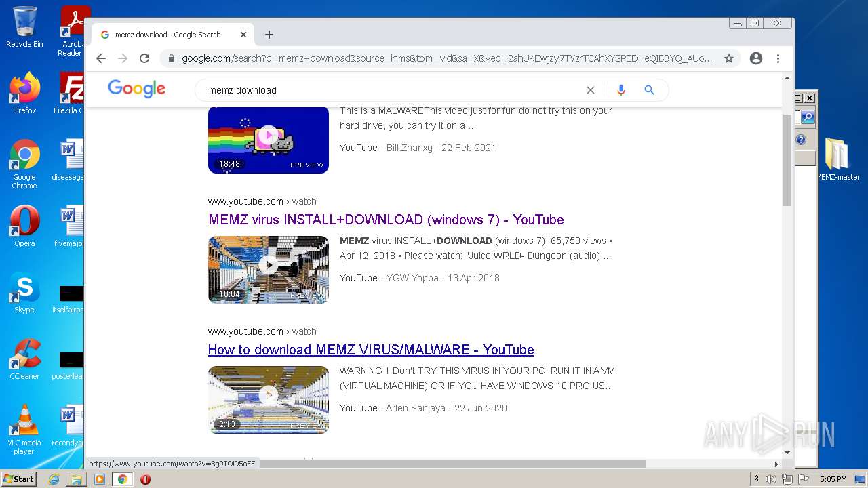Open network status tray icon

787,479
